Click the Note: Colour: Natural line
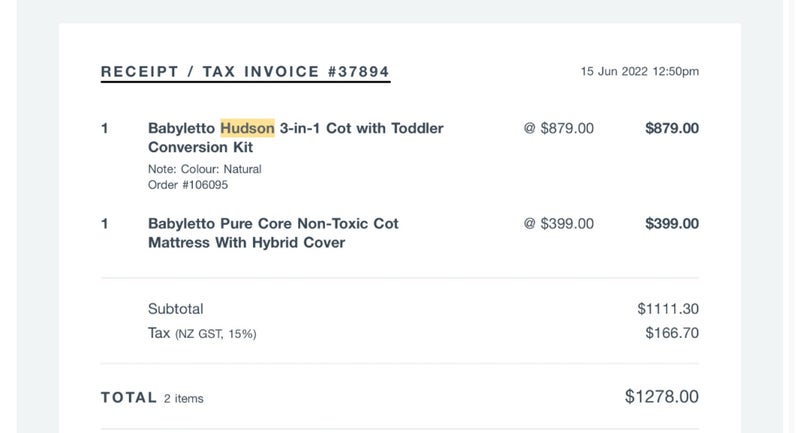Viewport: 800px width, 433px height. pyautogui.click(x=205, y=169)
